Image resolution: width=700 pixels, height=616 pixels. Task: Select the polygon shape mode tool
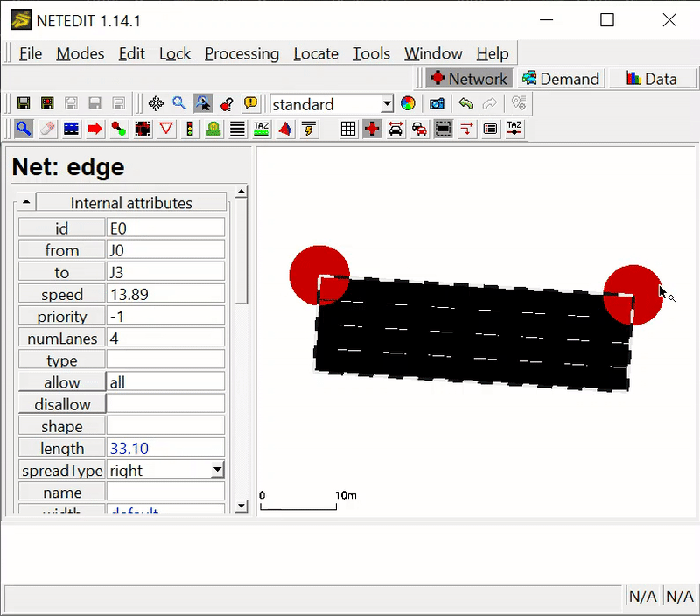coord(285,129)
